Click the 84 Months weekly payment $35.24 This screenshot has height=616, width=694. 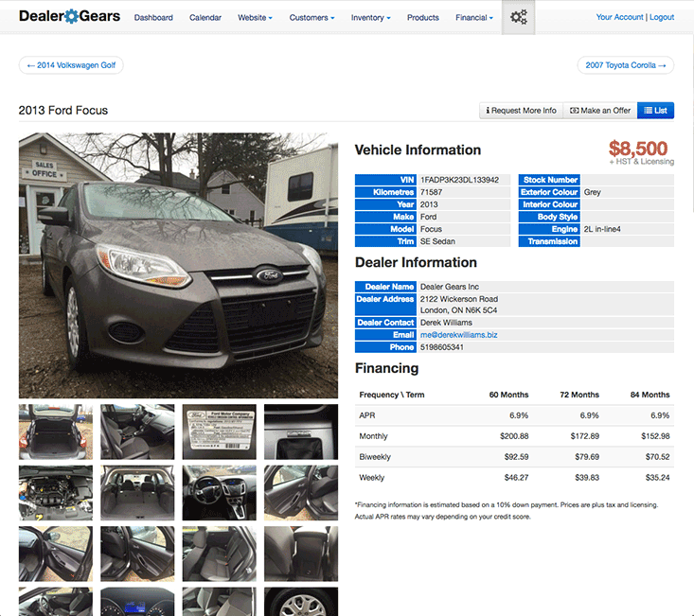(x=657, y=478)
